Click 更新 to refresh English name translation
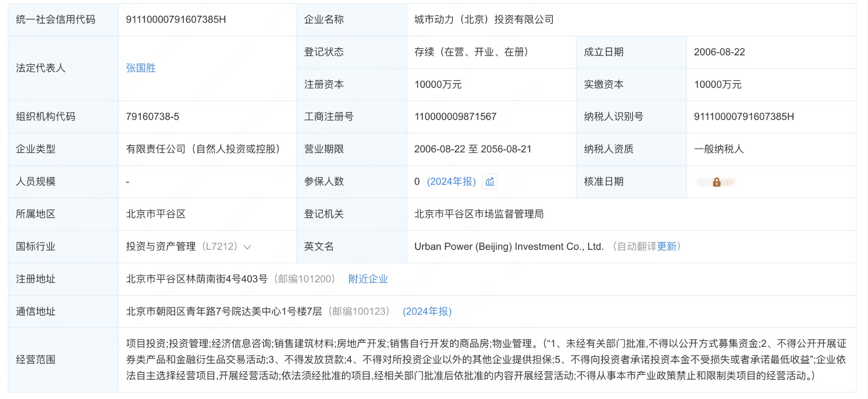Image resolution: width=868 pixels, height=399 pixels. 667,246
